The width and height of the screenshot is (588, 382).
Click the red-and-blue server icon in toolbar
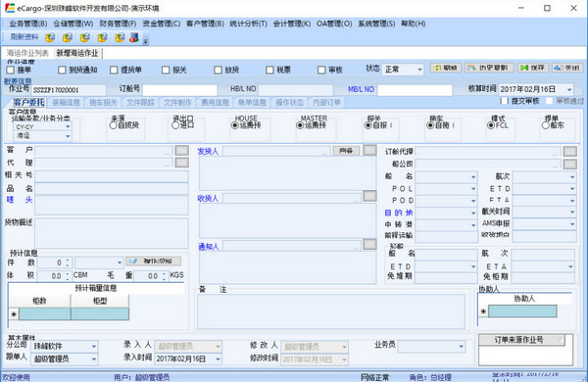pos(134,37)
